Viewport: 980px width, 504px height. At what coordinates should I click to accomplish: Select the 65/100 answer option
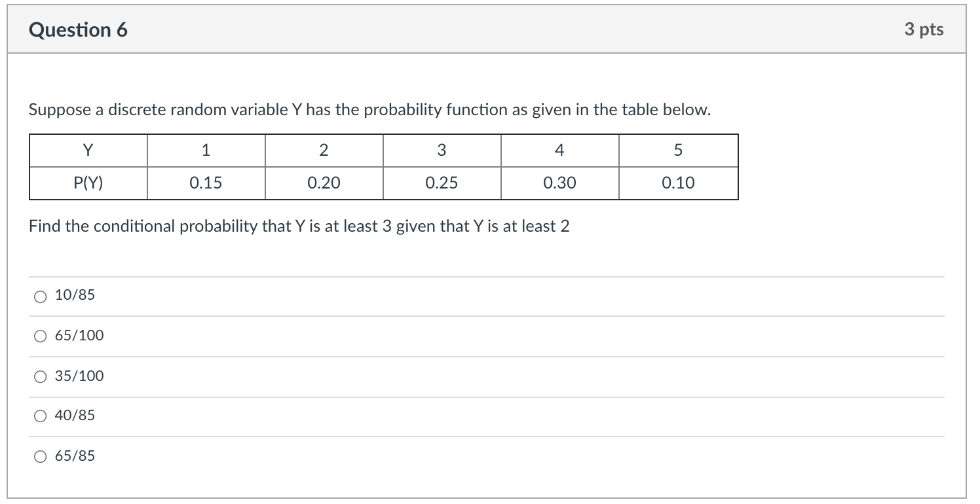(40, 336)
